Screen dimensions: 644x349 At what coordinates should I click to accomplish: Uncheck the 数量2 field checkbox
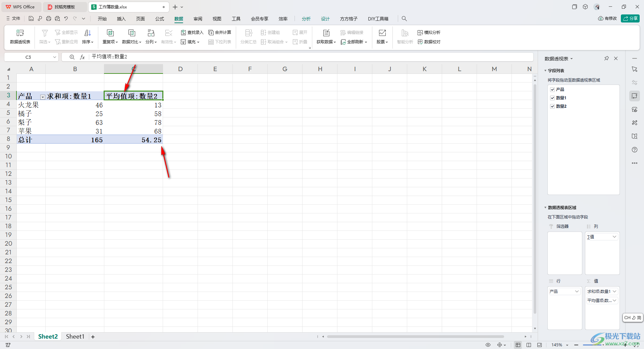[552, 106]
